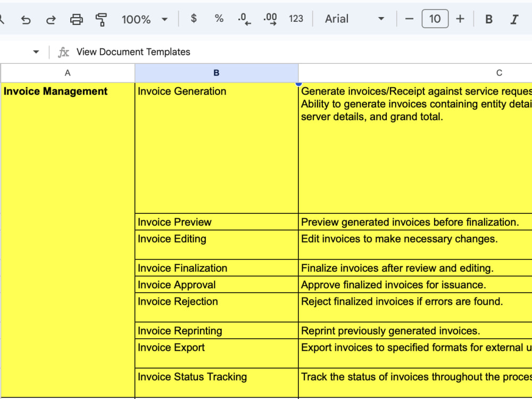Select cell Track the status of invoices
This screenshot has height=399, width=532.
[x=415, y=383]
